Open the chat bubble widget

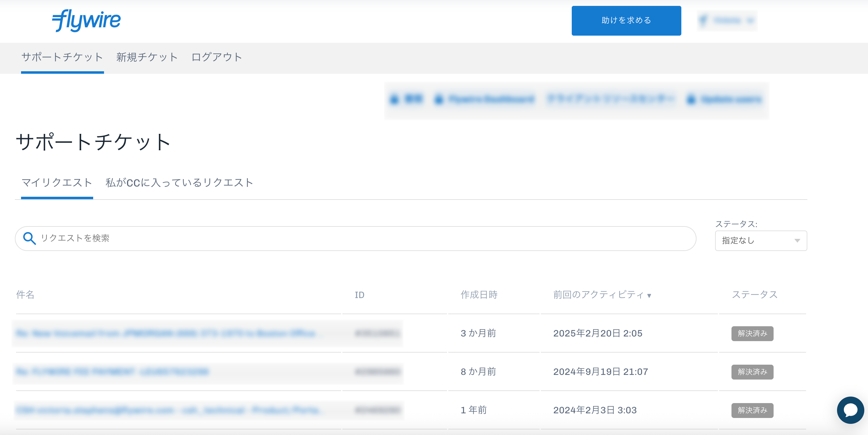[x=850, y=410]
